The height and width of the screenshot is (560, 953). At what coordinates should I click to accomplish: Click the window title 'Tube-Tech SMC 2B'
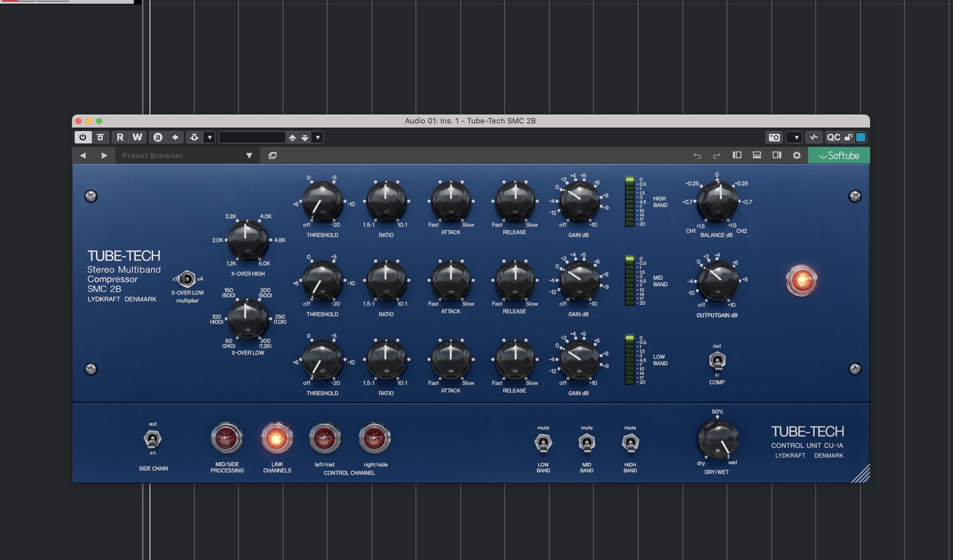point(501,121)
